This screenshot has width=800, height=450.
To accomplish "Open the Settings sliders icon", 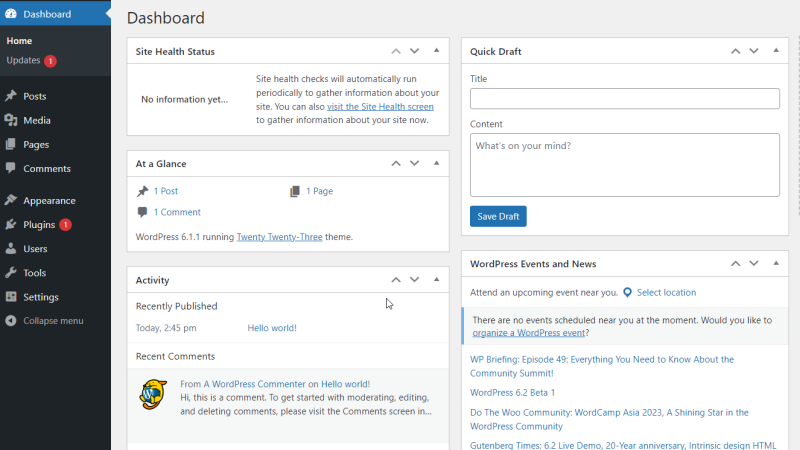I will pos(11,296).
